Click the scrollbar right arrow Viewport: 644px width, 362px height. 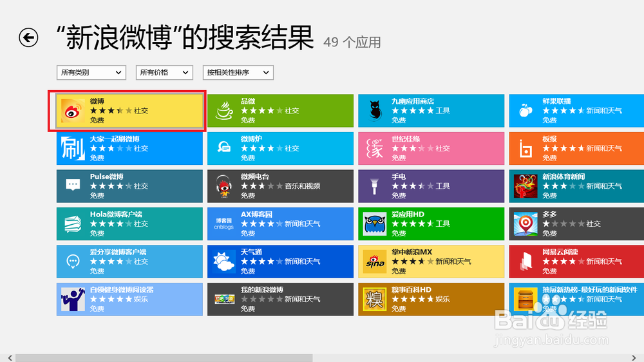(634, 358)
